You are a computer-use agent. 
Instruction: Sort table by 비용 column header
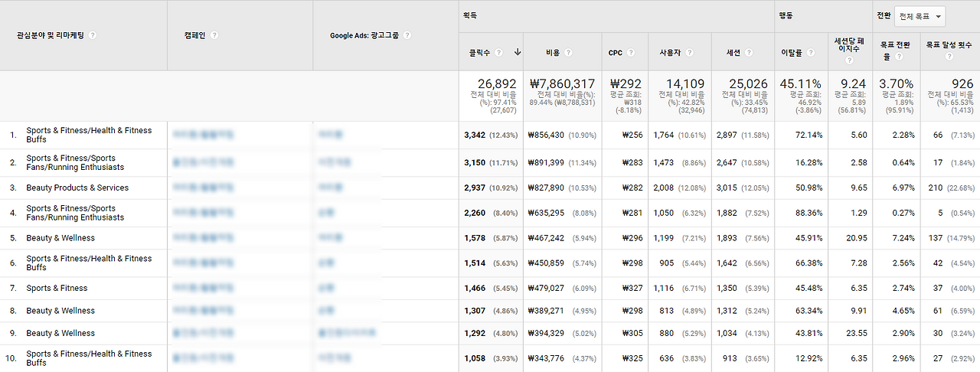click(554, 53)
